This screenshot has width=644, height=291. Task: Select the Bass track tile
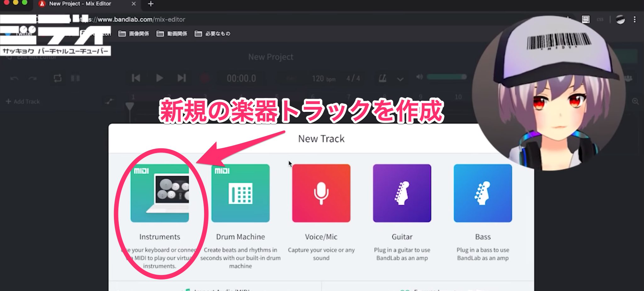(483, 193)
